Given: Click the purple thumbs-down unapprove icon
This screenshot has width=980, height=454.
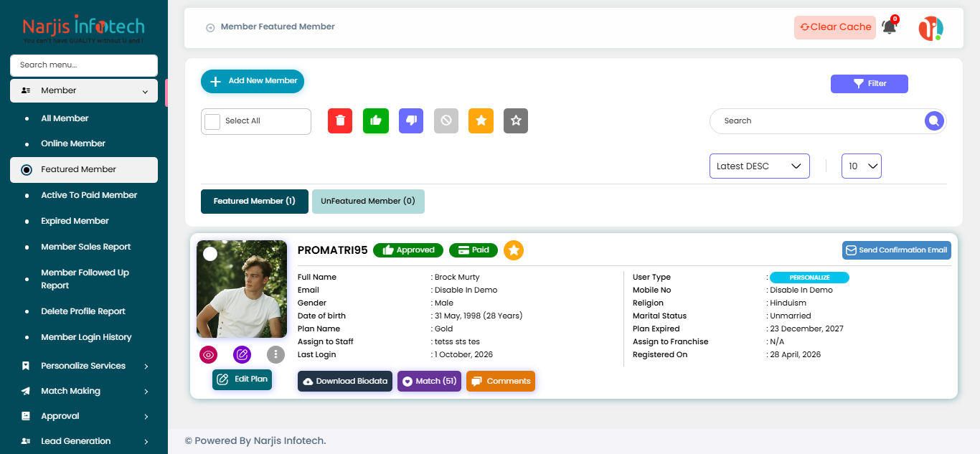Looking at the screenshot, I should point(411,120).
